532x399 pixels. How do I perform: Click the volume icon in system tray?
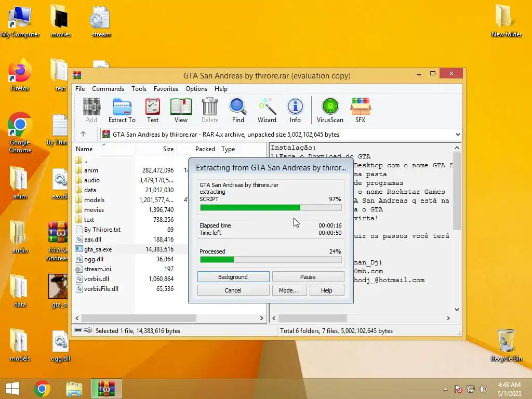(483, 389)
